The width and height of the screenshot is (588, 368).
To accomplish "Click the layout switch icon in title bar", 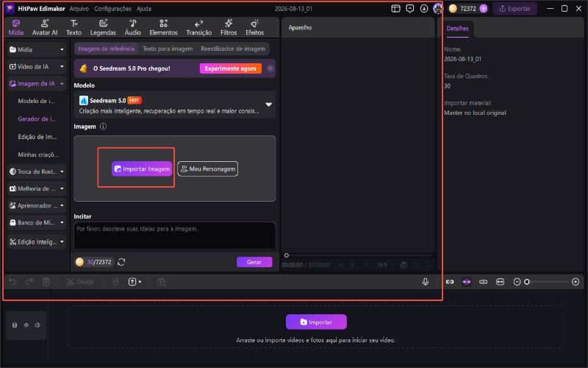I will pyautogui.click(x=395, y=9).
